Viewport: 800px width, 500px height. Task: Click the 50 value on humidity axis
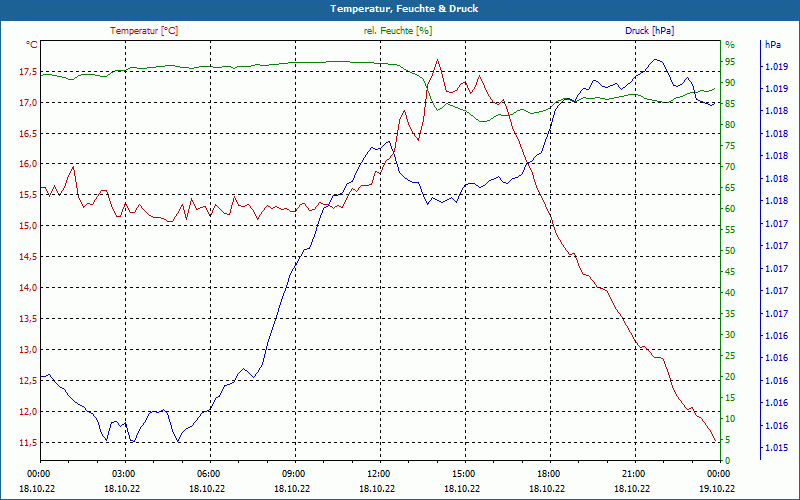point(730,251)
